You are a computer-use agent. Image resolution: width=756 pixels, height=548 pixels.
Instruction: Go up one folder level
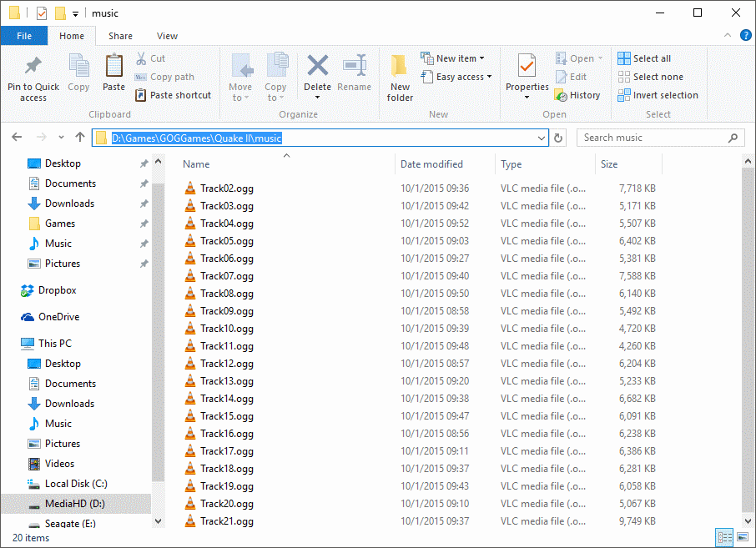(80, 137)
